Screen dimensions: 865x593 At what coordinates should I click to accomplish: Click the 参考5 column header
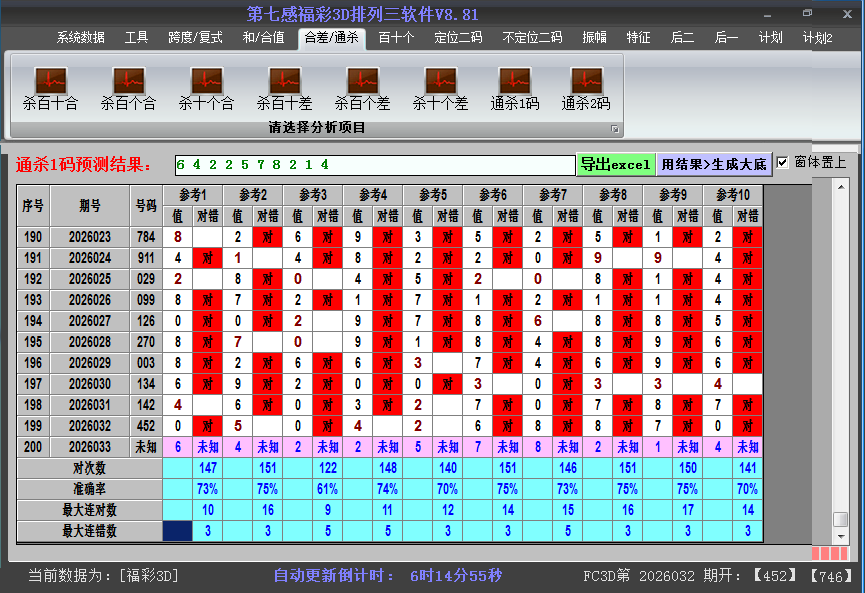click(433, 194)
